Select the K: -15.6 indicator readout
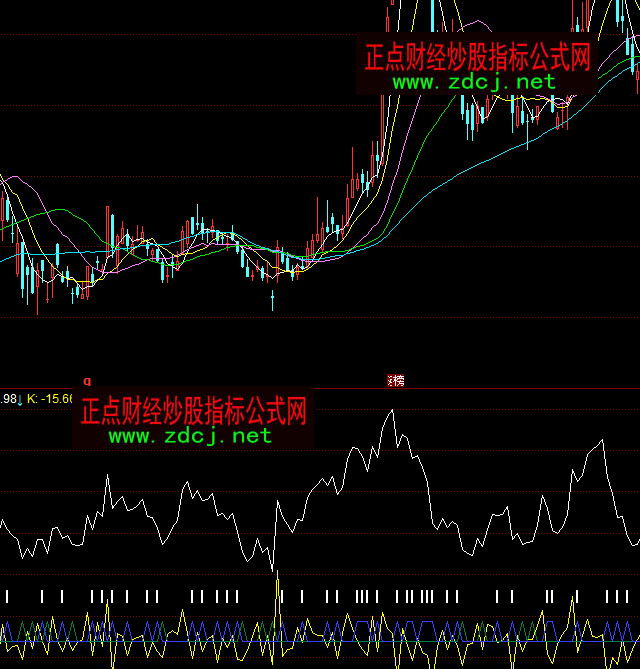Image resolution: width=640 pixels, height=669 pixels. (x=50, y=399)
